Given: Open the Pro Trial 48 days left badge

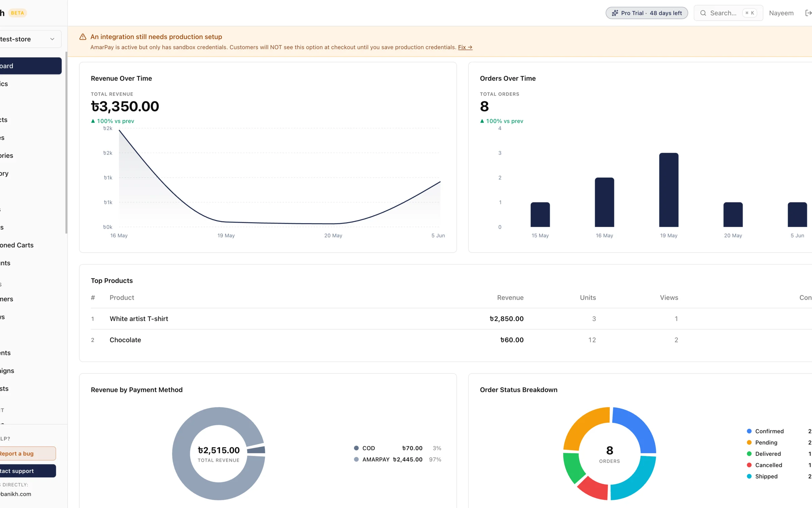Looking at the screenshot, I should coord(647,13).
